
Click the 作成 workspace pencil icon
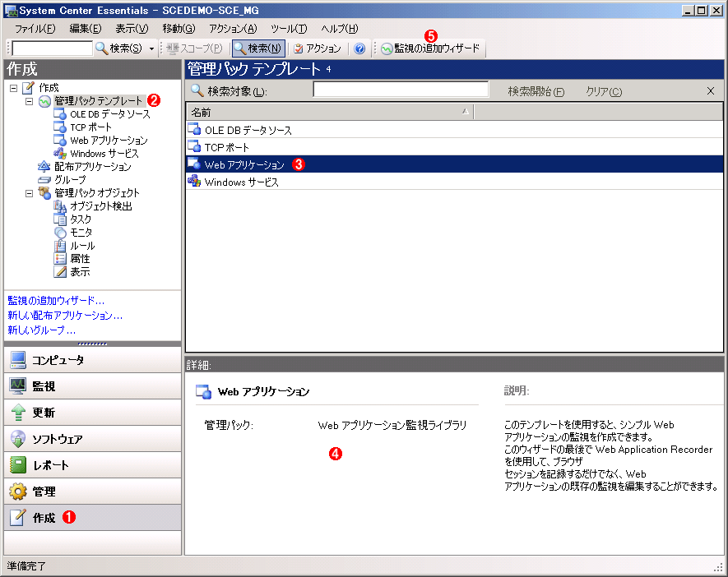pyautogui.click(x=18, y=517)
